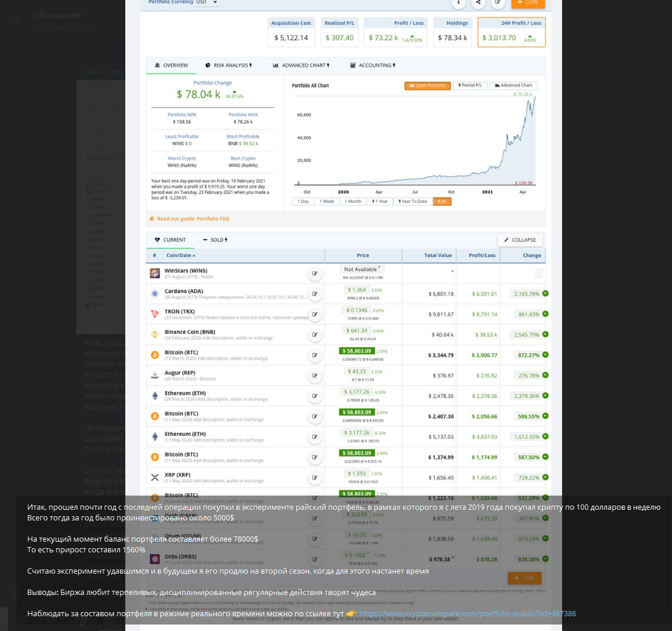Switch to the Overview tab
This screenshot has width=672, height=631.
[171, 65]
